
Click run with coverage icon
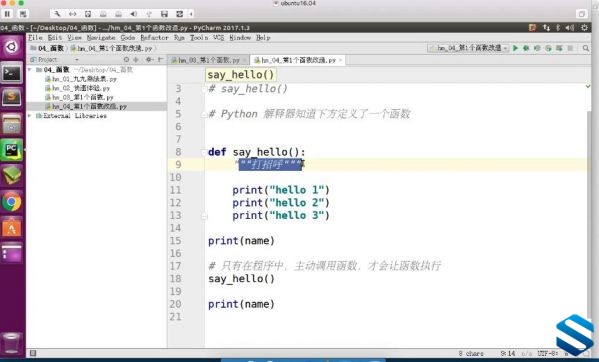point(537,48)
